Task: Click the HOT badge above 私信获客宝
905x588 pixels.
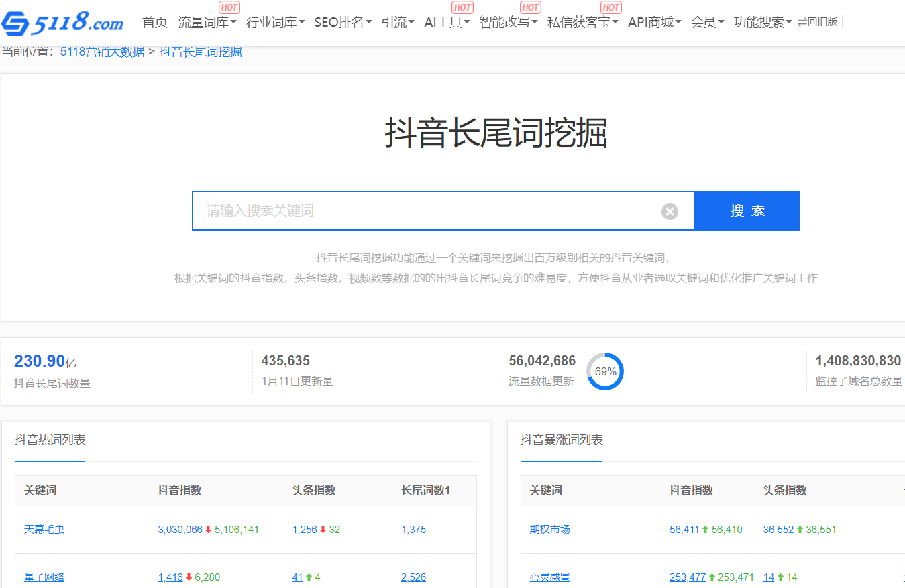Action: [x=610, y=7]
